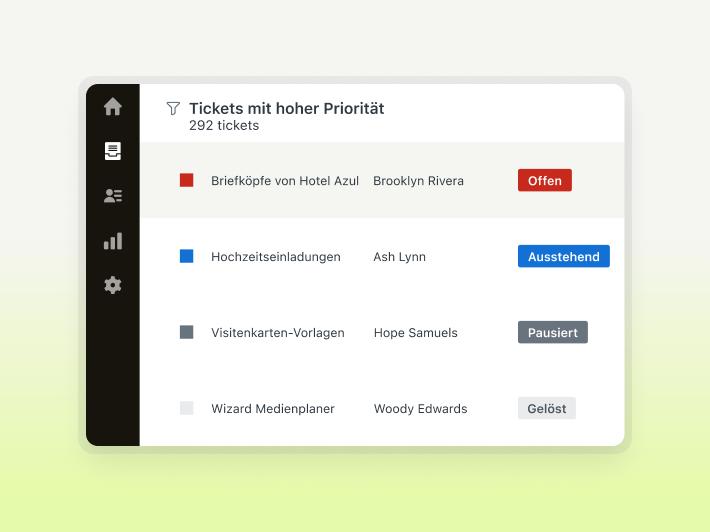
Task: Open the Hochzeitseinladungen ticket
Action: coord(276,257)
